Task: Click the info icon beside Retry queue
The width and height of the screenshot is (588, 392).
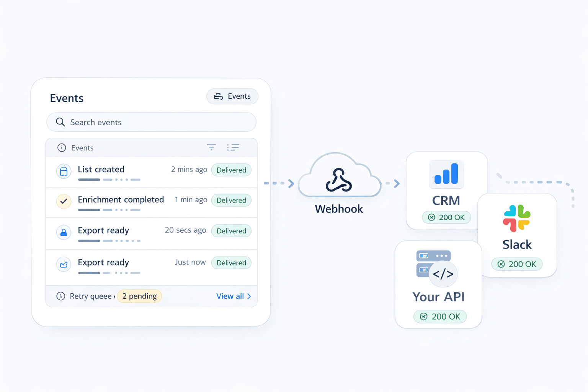Action: pyautogui.click(x=61, y=296)
